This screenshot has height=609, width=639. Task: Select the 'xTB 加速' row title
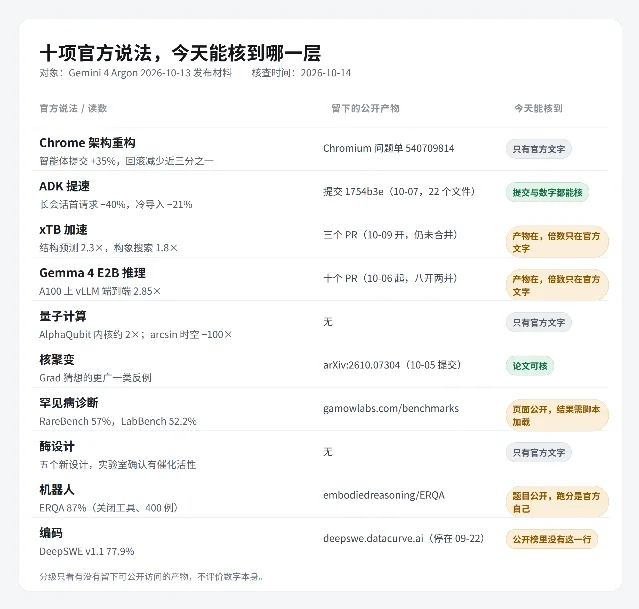[x=63, y=229]
